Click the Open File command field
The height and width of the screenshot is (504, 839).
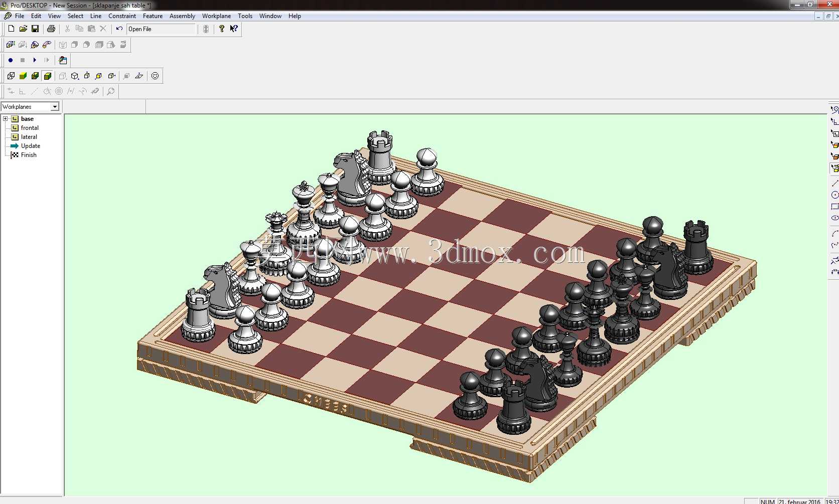tap(162, 29)
